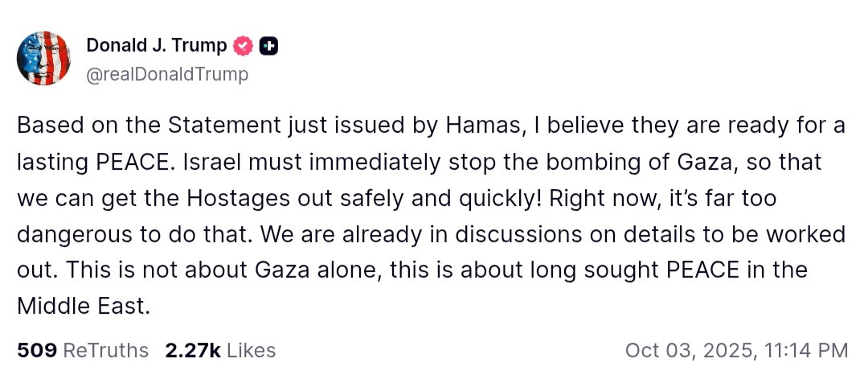
Task: Click the bold 509 count number
Action: pyautogui.click(x=36, y=351)
